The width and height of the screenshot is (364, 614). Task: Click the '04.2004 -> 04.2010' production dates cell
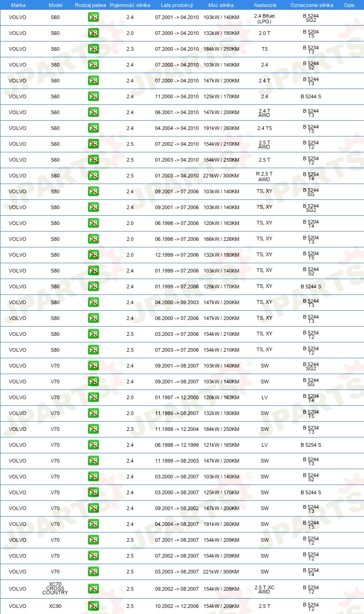[x=177, y=129]
